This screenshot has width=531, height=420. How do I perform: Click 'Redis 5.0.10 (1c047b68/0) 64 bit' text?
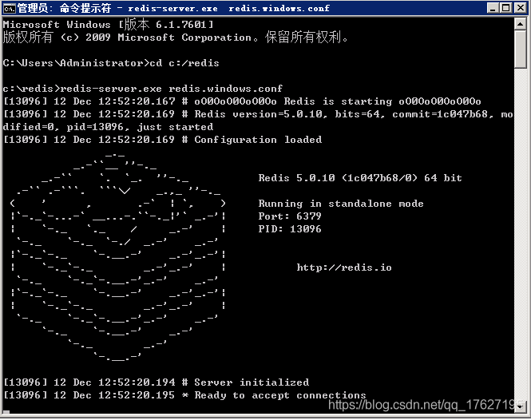(x=360, y=178)
